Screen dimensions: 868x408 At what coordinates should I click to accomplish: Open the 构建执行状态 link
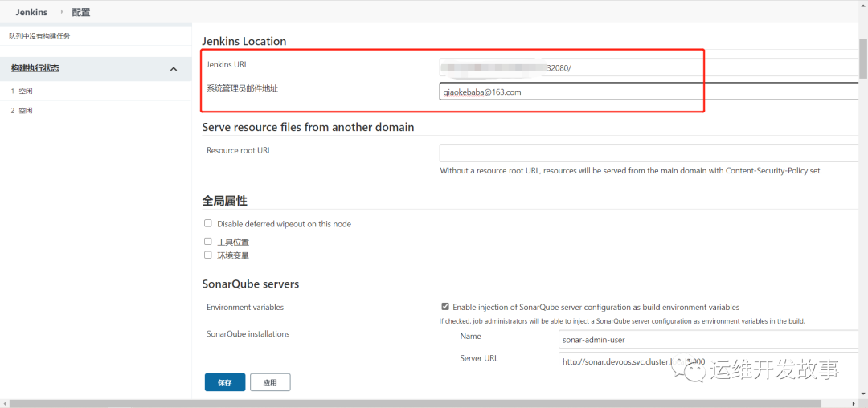point(35,68)
